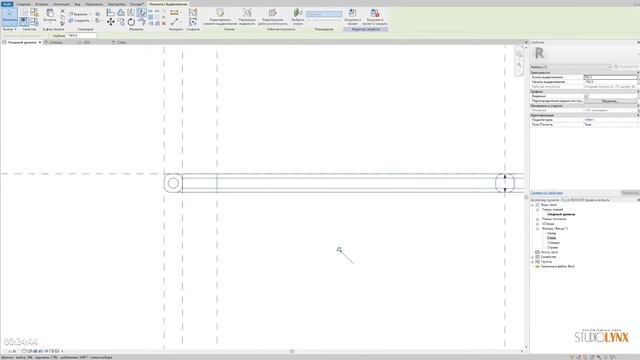Switch to the Вид ribbon tab
The width and height of the screenshot is (640, 360).
(x=77, y=4)
